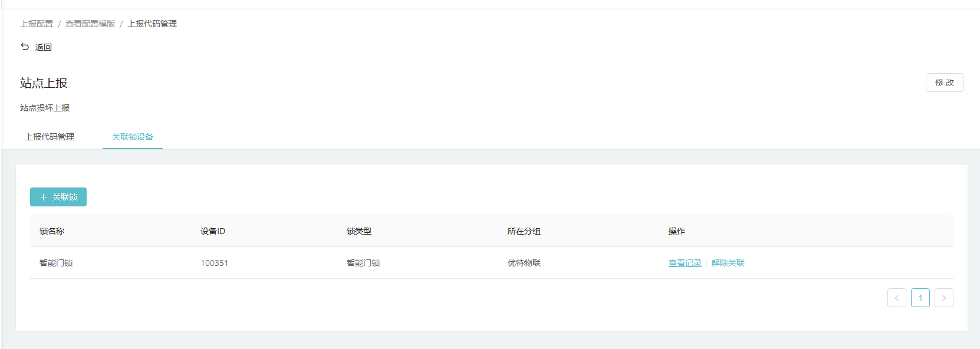Click the 锁类型 column header
This screenshot has width=980, height=349.
click(x=359, y=231)
